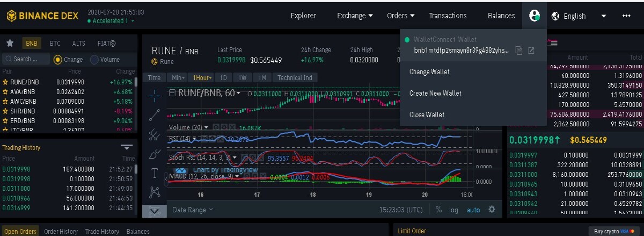The height and width of the screenshot is (236, 644).
Task: Open the Accelerated 1 node dropdown
Action: 111,21
